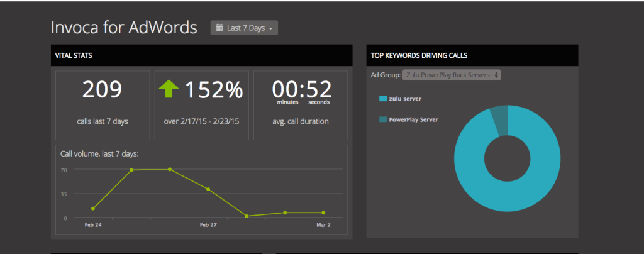Click 'Call volume, last 7 days:' label
The height and width of the screenshot is (254, 644).
tap(99, 154)
